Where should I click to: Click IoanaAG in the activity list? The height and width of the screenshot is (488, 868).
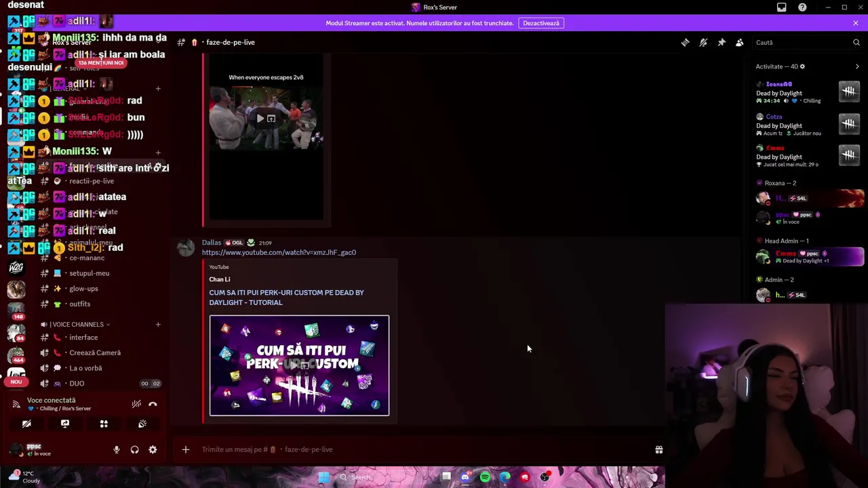tap(778, 84)
